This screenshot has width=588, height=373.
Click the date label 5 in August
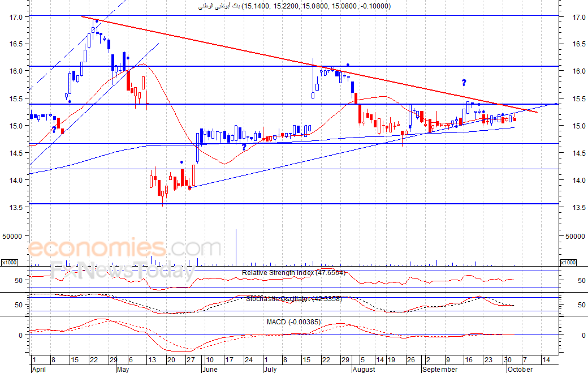point(362,360)
